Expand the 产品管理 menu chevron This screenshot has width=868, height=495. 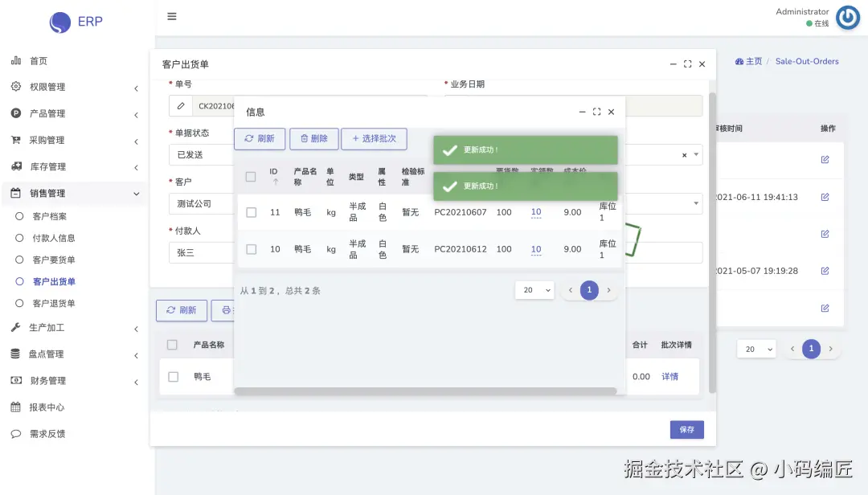pyautogui.click(x=136, y=115)
